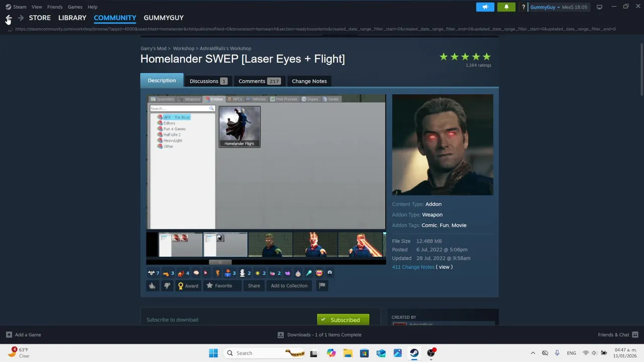Go forward using the forward arrow
The height and width of the screenshot is (362, 644).
(21, 18)
